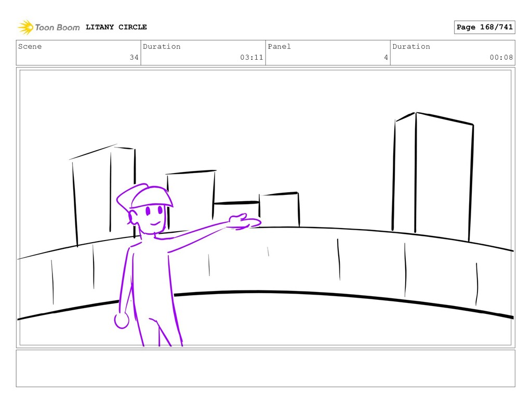Click the Panel label
532x411 pixels.
279,46
